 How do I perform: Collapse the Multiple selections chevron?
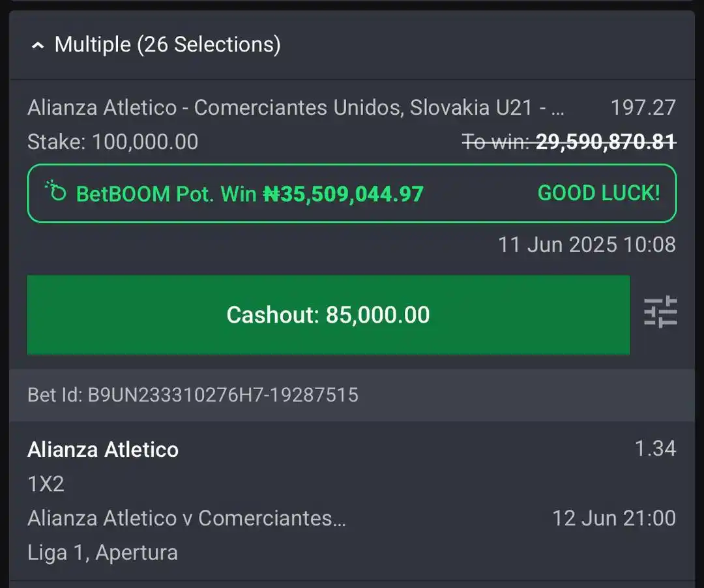[x=38, y=46]
